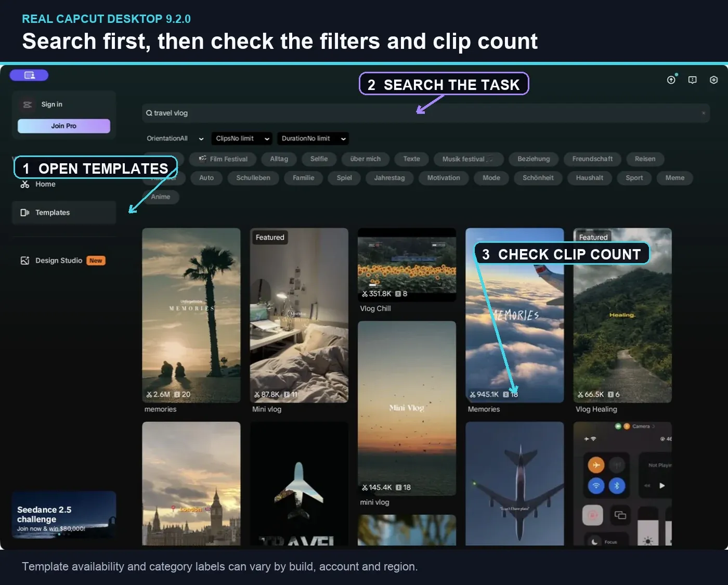The image size is (728, 585).
Task: Open the Duration No limit dropdown
Action: coord(313,138)
